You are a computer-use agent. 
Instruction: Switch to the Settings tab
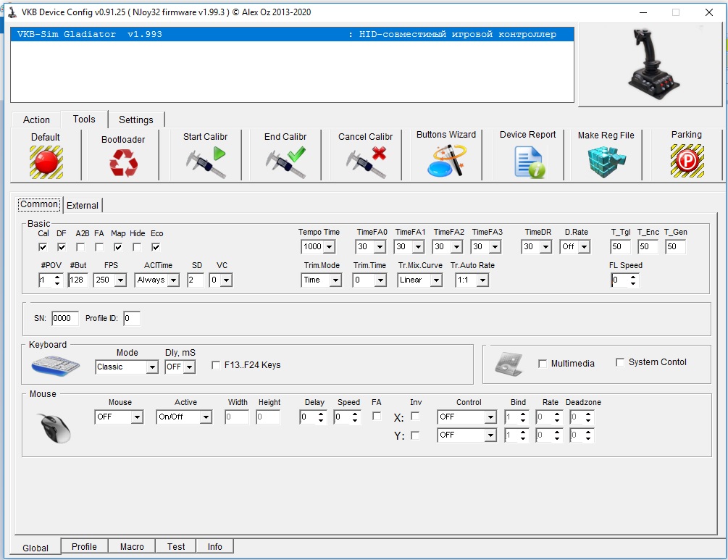click(136, 120)
